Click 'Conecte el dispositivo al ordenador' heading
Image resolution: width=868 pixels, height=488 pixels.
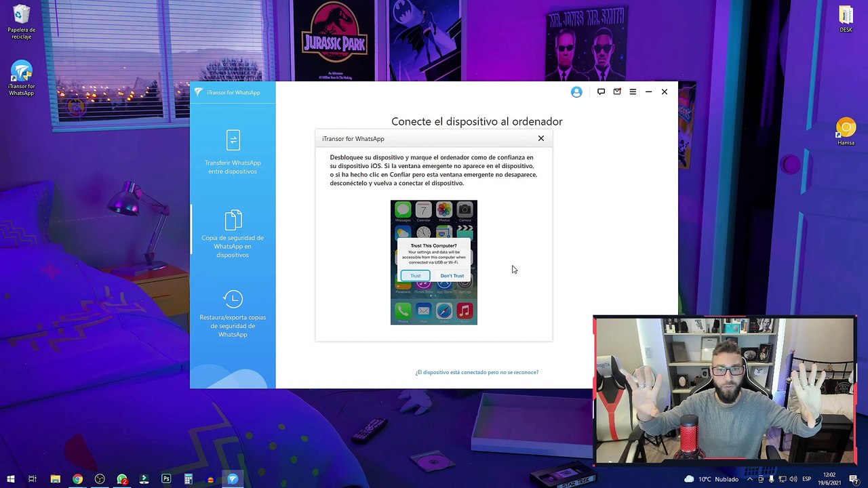click(477, 121)
